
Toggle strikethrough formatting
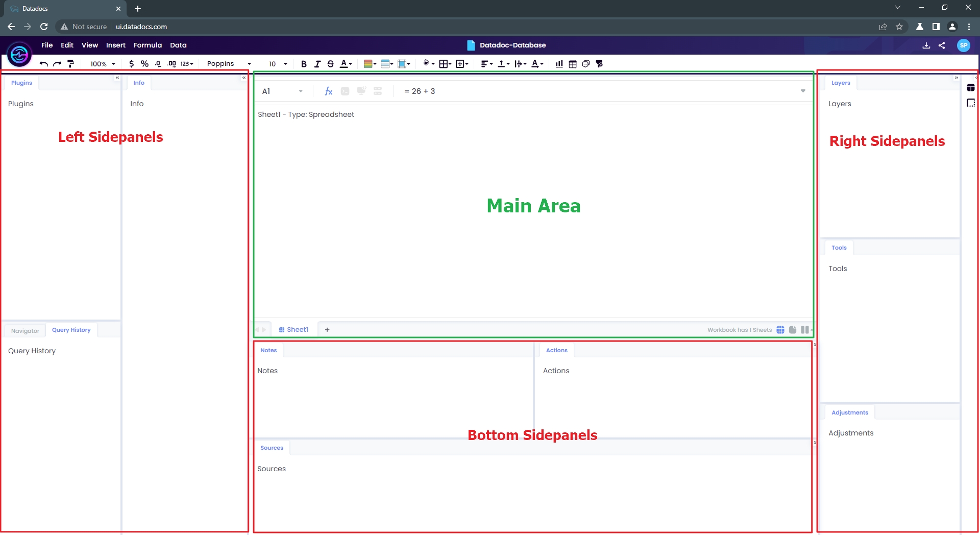[330, 63]
